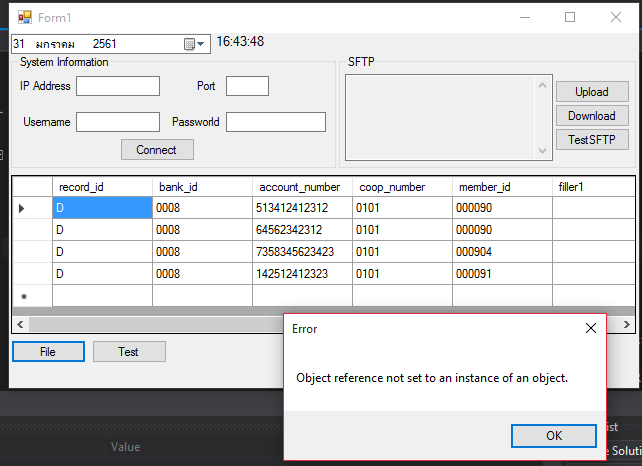Click the Download button
This screenshot has height=466, width=642.
592,116
